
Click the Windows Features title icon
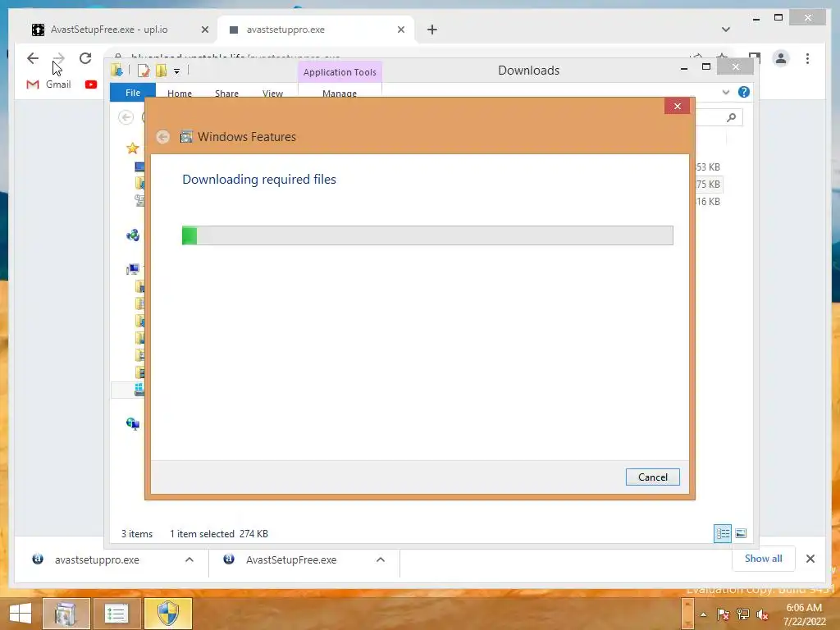tap(186, 137)
